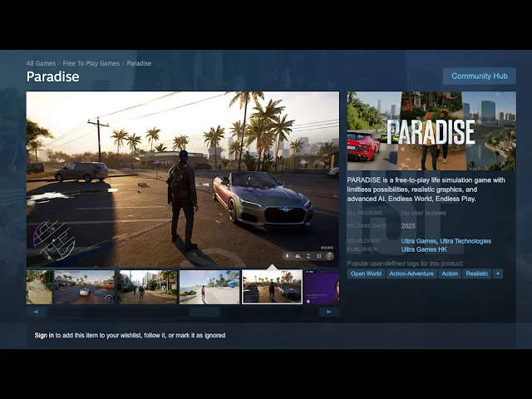Screen dimensions: 532x399
Task: Go to All Games breadcrumb
Action: [x=41, y=63]
